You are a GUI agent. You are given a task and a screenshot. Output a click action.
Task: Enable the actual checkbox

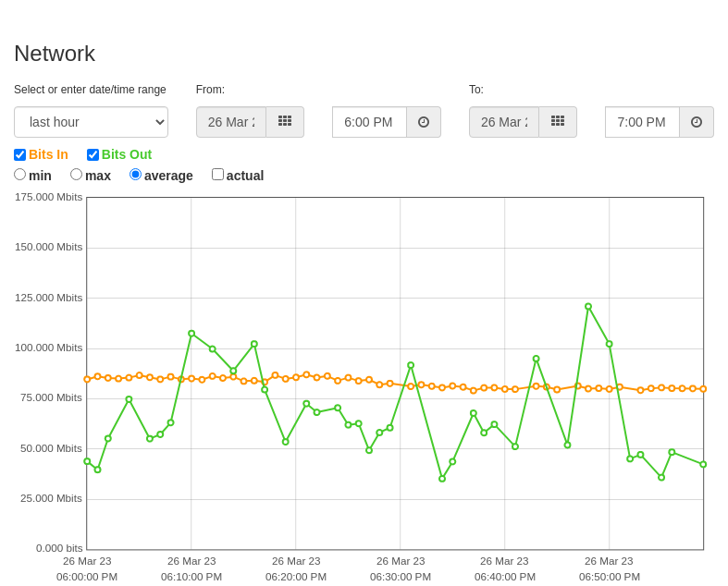(x=217, y=175)
